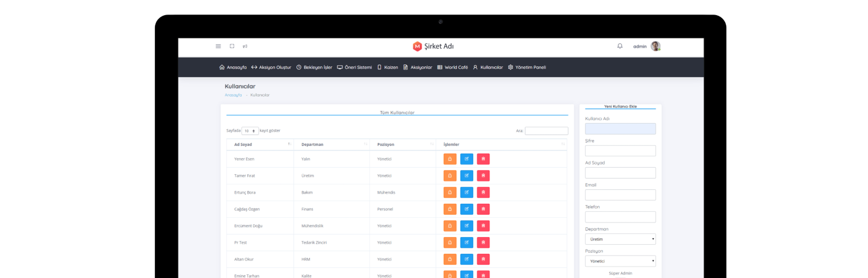Click red delete button for Pr Test
868x278 pixels.
coord(483,242)
